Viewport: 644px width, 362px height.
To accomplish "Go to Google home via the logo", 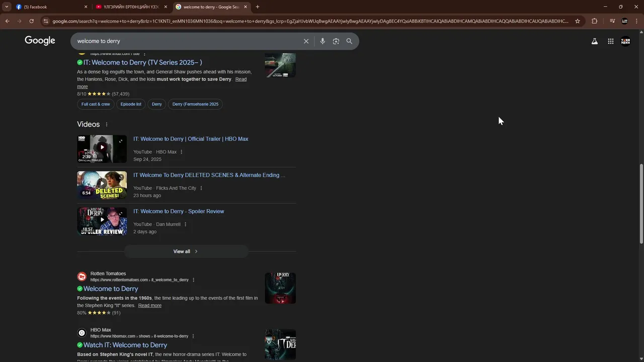I will pyautogui.click(x=40, y=41).
